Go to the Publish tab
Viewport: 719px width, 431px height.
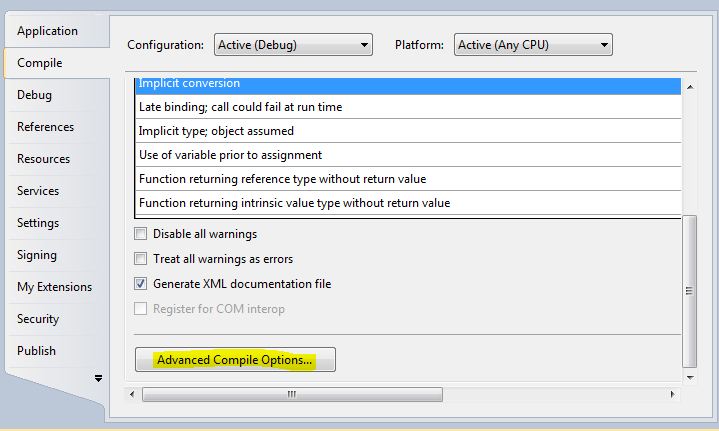[x=57, y=351]
